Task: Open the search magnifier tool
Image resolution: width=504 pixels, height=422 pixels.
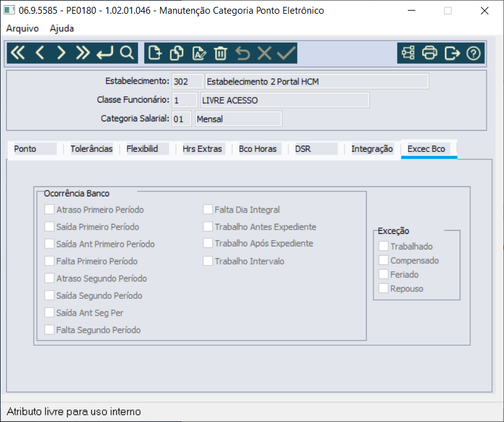Action: point(127,53)
